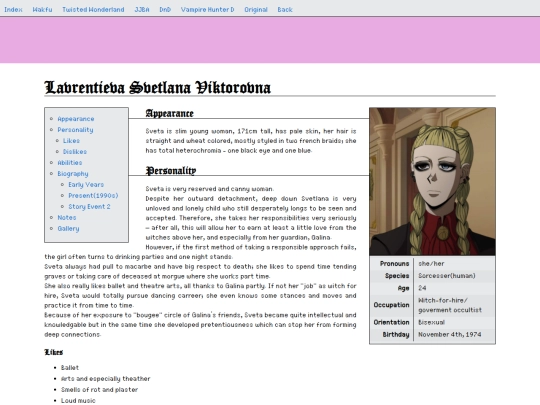Go to the Wakfu section

[x=42, y=10]
